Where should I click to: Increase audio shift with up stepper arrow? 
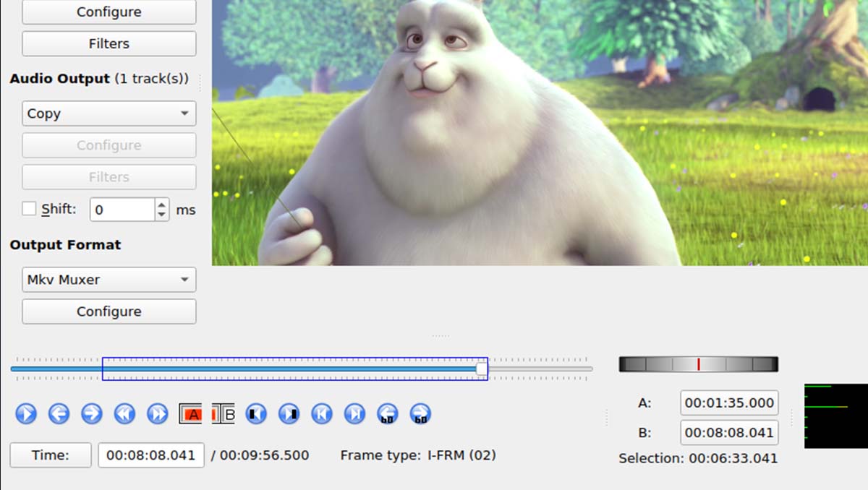coord(162,204)
